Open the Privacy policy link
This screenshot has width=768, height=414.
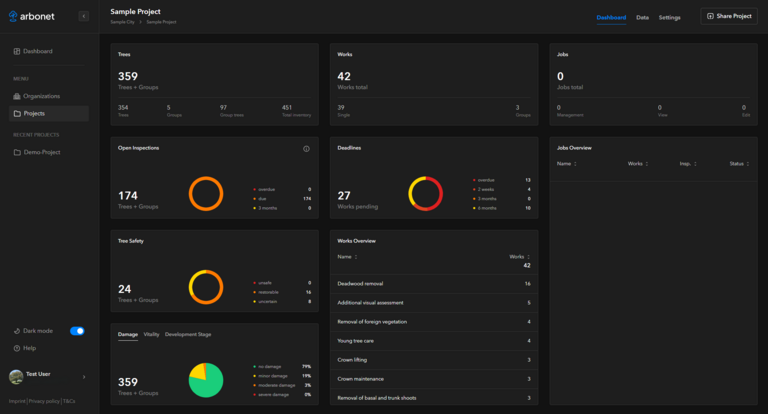pyautogui.click(x=44, y=401)
